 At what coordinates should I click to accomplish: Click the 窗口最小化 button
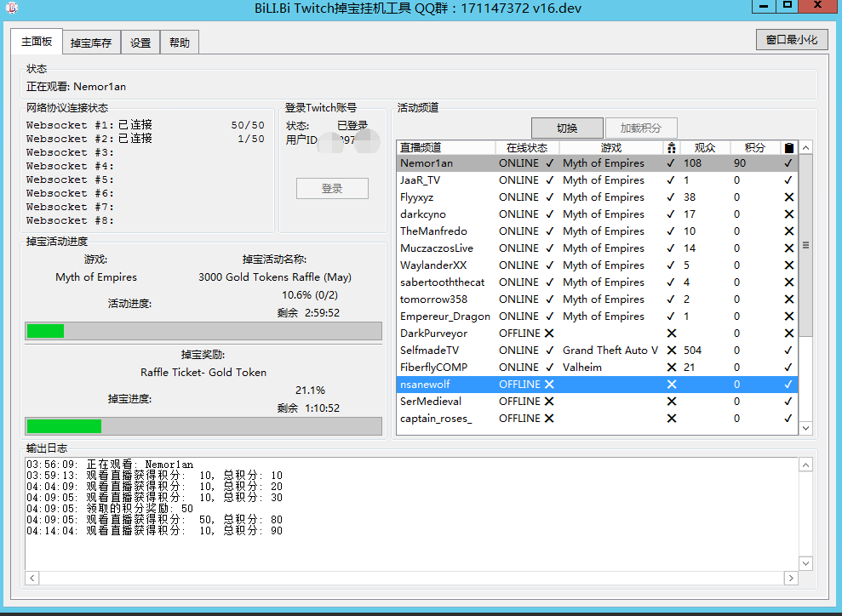coord(791,39)
